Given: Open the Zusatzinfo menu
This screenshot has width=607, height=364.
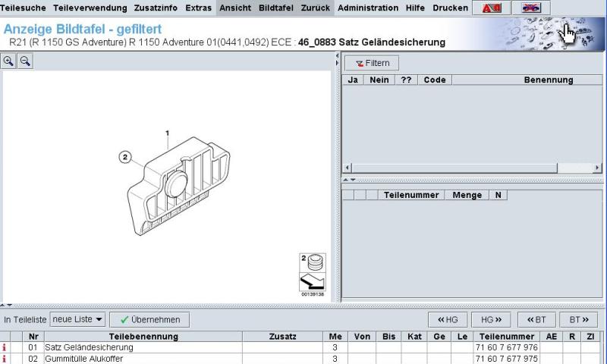Looking at the screenshot, I should (x=156, y=8).
